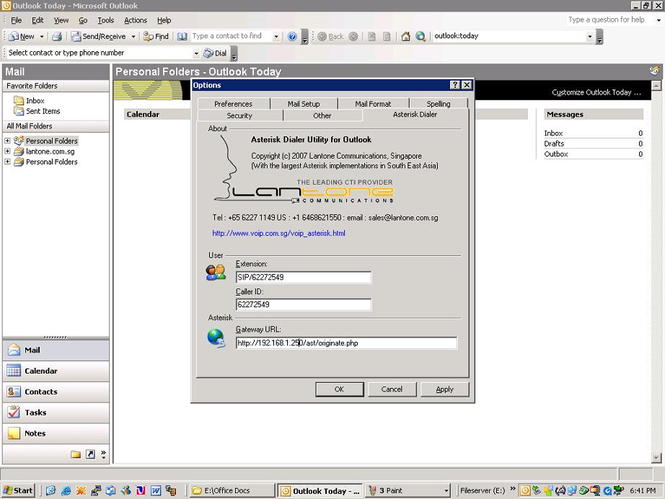Screen dimensions: 665x499
Task: Open the Actions menu
Action: (135, 20)
